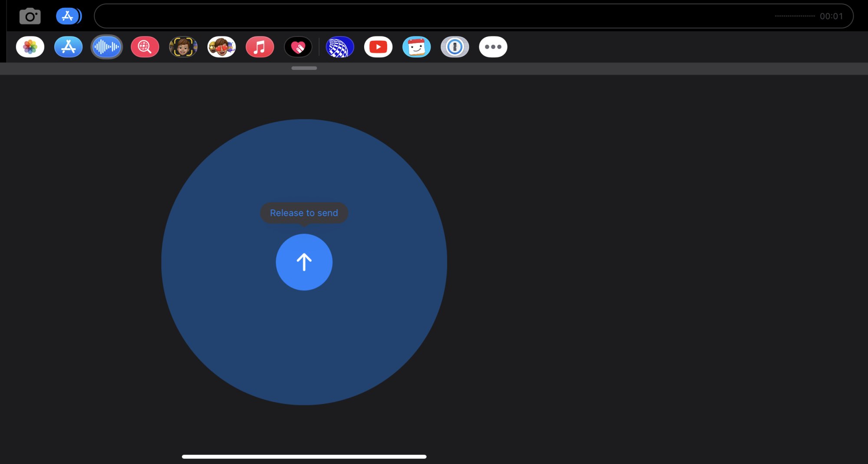Image resolution: width=868 pixels, height=464 pixels.
Task: Open the blue globe airline app icon
Action: click(340, 47)
